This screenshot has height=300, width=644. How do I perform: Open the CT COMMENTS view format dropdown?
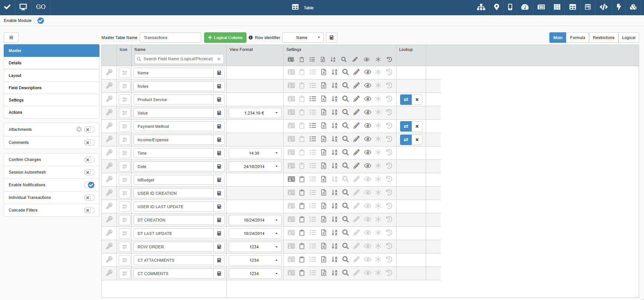(x=255, y=274)
